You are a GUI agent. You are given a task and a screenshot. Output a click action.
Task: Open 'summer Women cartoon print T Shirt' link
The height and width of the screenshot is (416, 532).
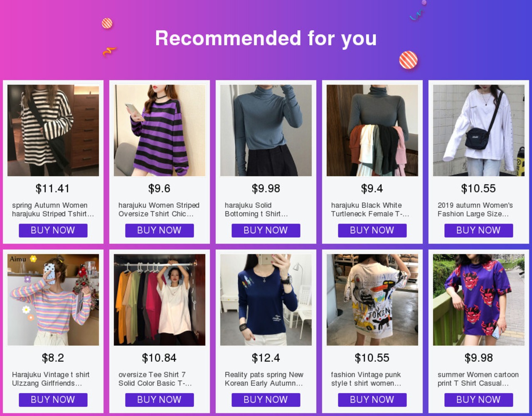tap(478, 379)
